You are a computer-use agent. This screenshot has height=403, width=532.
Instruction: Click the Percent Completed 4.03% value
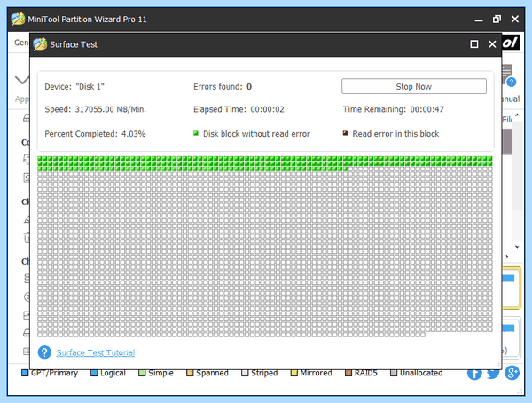click(x=133, y=134)
